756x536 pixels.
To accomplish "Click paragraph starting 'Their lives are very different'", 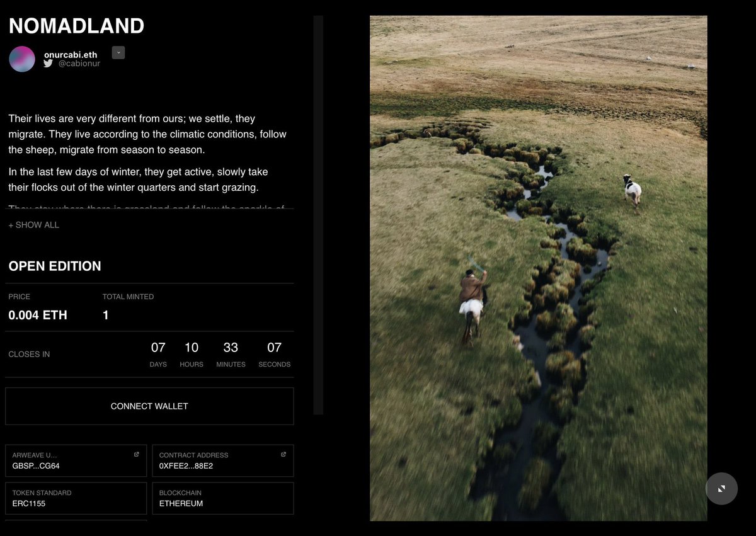I will click(x=147, y=134).
